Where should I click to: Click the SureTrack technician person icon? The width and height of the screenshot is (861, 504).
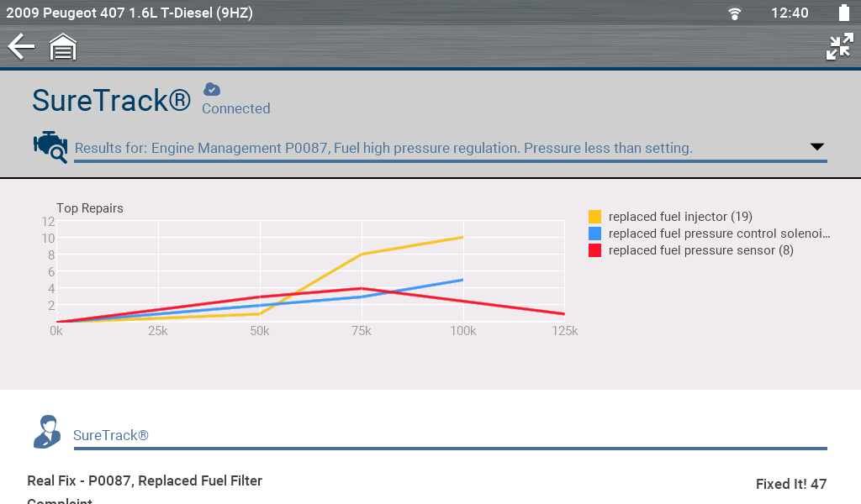pyautogui.click(x=46, y=432)
